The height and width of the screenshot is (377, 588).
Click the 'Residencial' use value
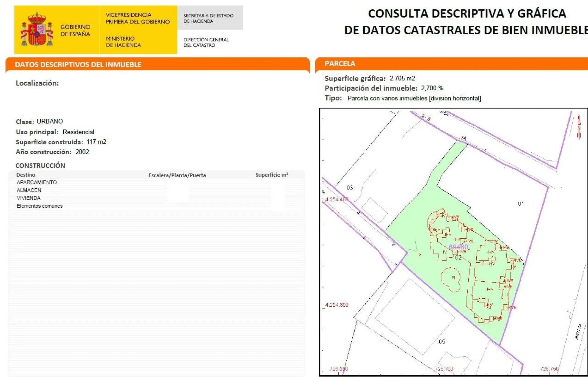[78, 132]
